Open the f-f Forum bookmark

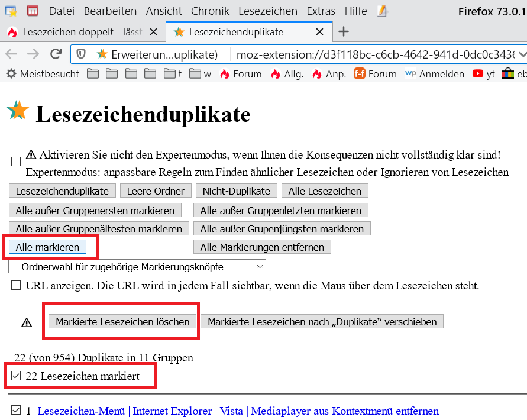pos(375,74)
